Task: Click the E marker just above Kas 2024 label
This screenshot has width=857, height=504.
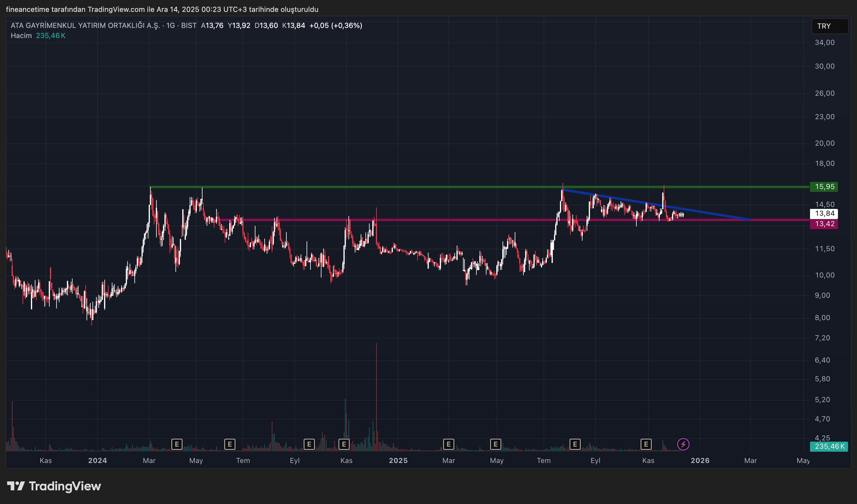Action: pyautogui.click(x=344, y=444)
